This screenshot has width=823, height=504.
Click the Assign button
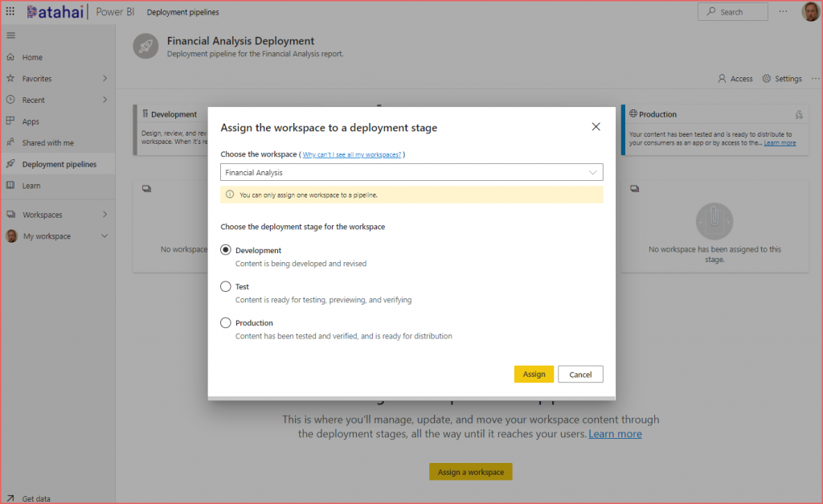point(534,374)
